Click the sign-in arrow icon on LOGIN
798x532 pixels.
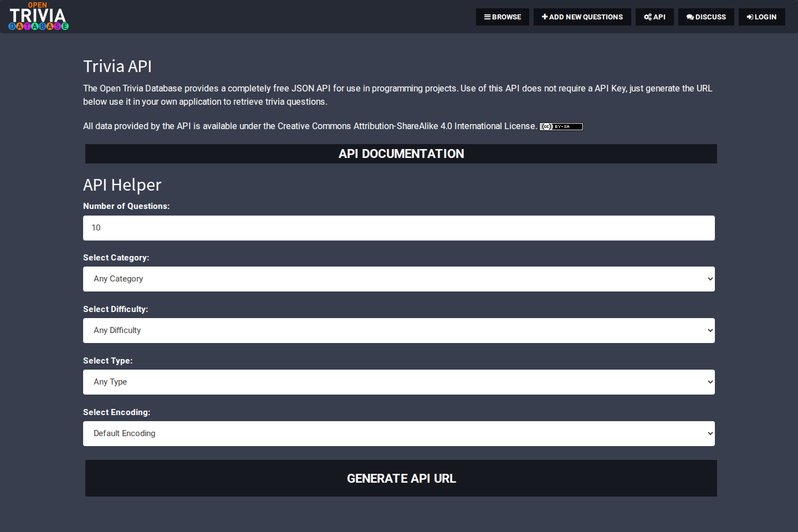[751, 17]
